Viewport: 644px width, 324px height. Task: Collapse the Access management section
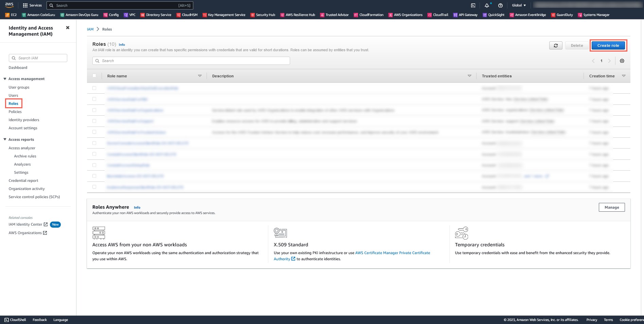[x=5, y=79]
